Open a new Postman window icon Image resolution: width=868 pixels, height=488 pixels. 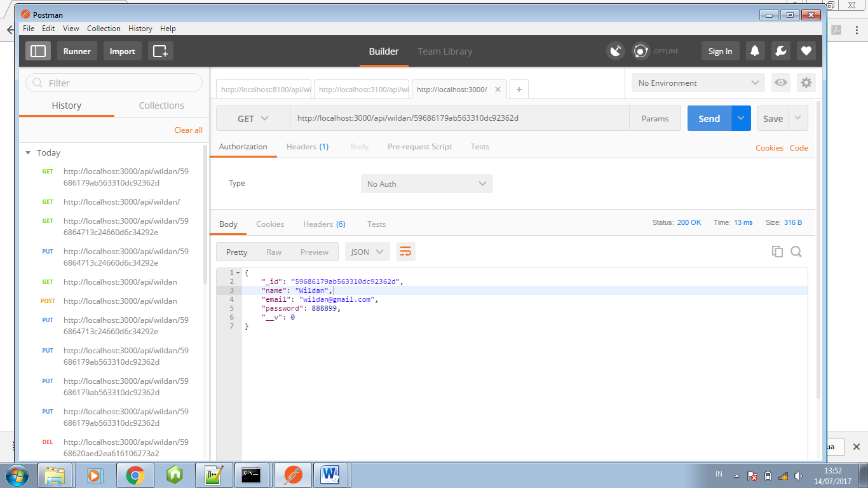(160, 51)
